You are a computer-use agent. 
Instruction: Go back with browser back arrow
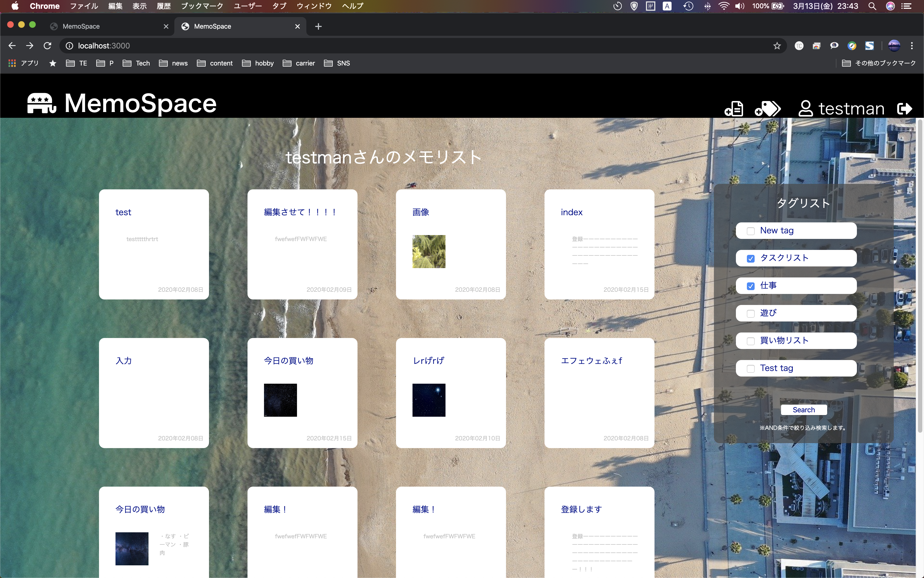click(12, 46)
